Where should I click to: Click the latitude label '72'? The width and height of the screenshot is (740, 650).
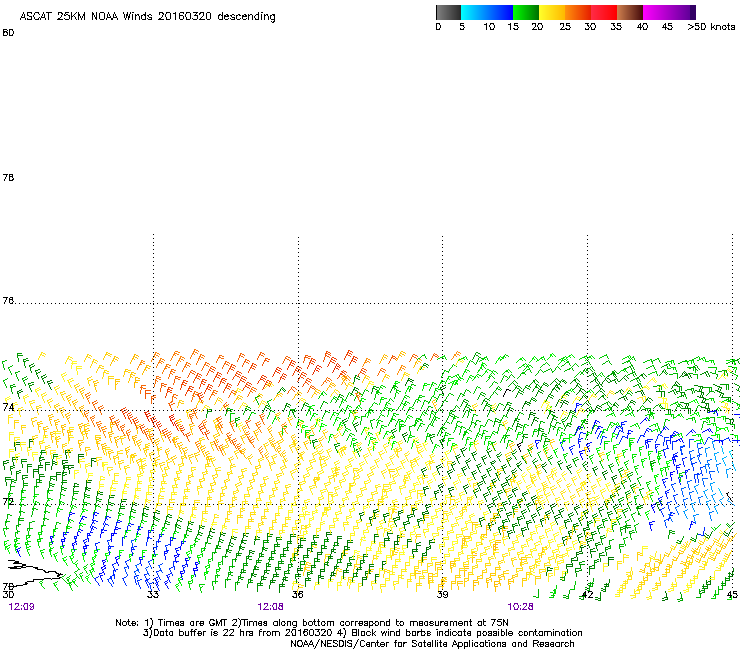coord(8,501)
